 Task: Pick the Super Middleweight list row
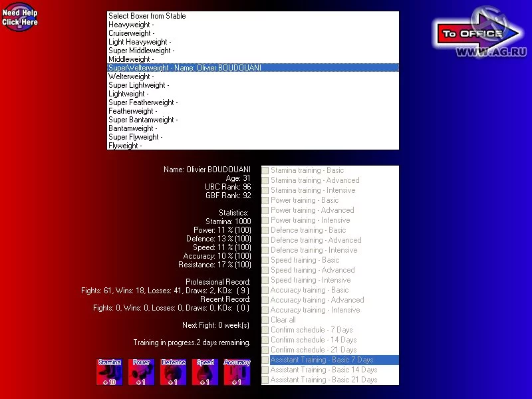click(x=253, y=51)
